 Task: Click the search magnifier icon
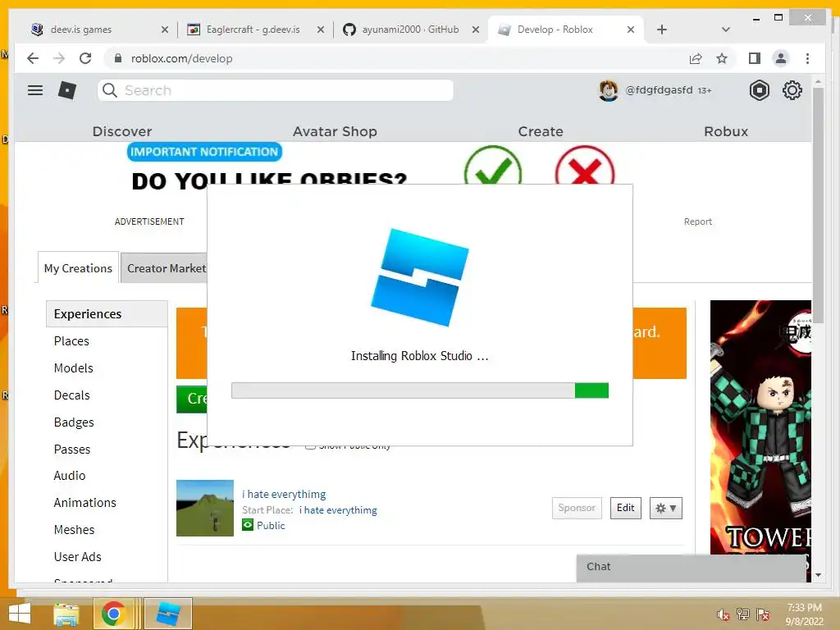tap(110, 90)
